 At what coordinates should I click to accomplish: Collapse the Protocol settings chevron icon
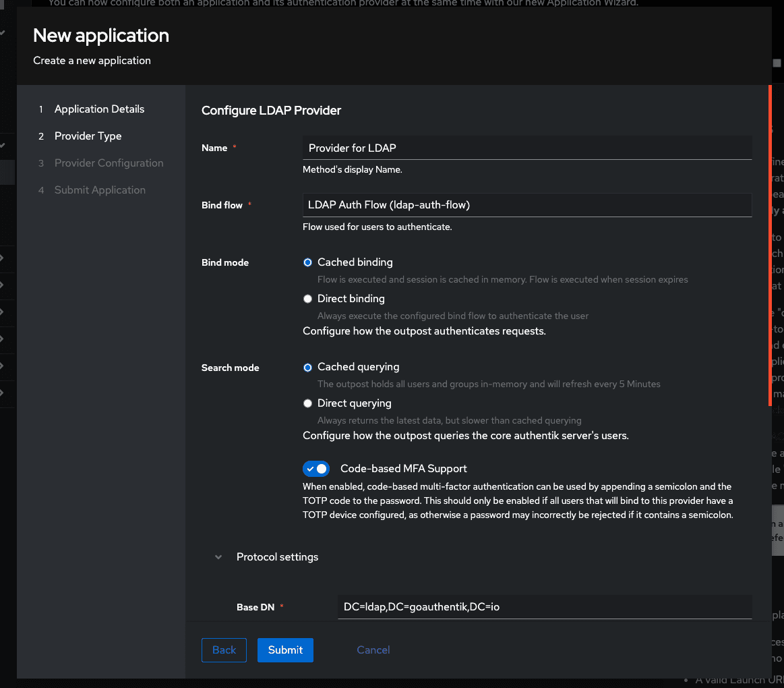218,557
